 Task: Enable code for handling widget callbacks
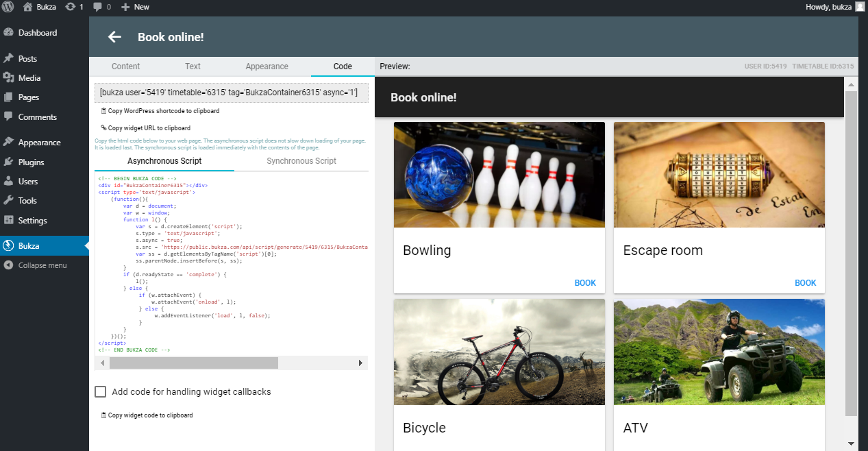coord(101,391)
